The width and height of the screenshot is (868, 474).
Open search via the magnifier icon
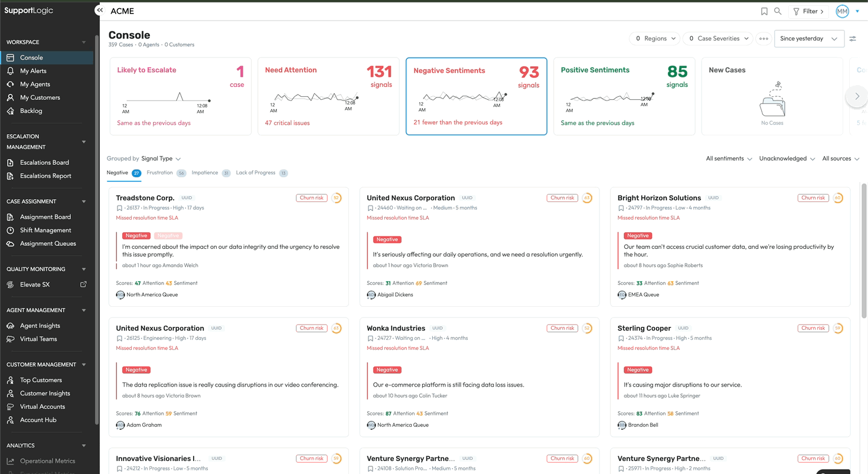point(778,11)
